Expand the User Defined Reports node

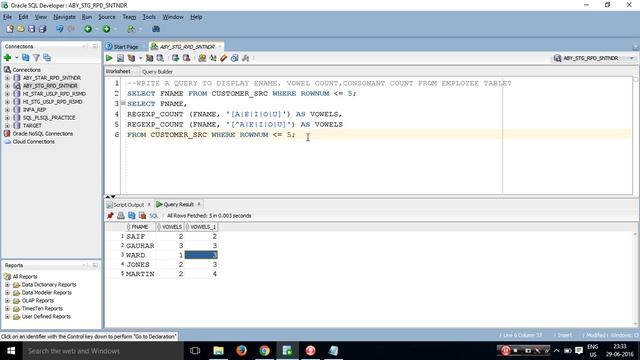[x=7, y=316]
